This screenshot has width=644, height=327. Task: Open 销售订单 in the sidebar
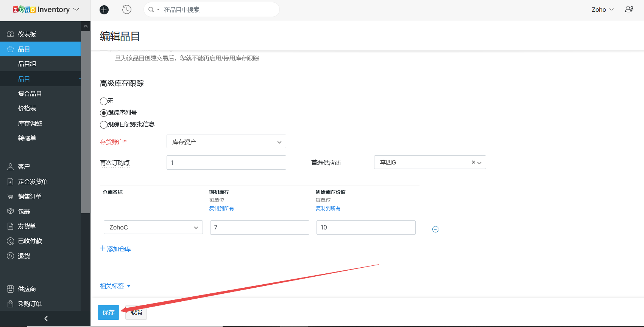pyautogui.click(x=30, y=197)
